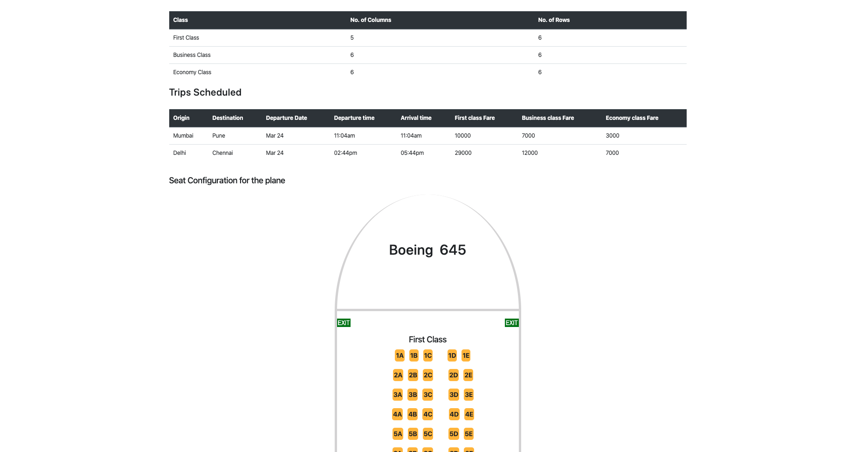Click the Trips Scheduled heading
Screen dimensions: 868x452
(205, 92)
